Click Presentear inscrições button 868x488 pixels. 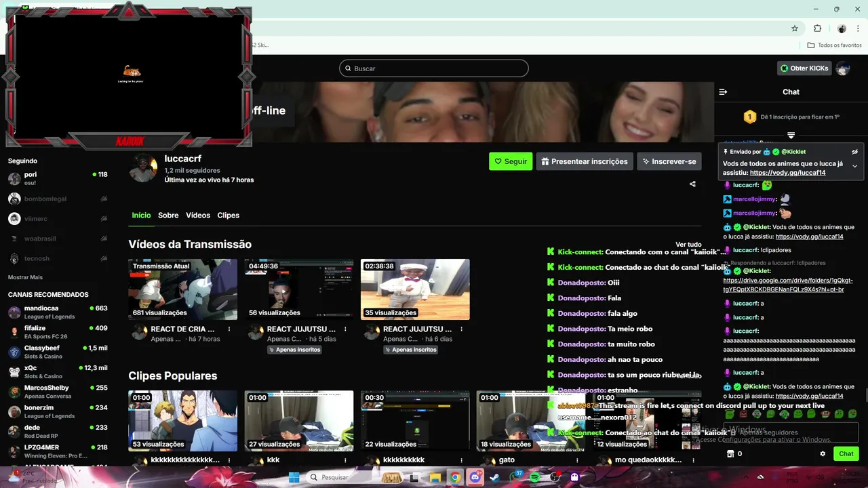coord(585,161)
